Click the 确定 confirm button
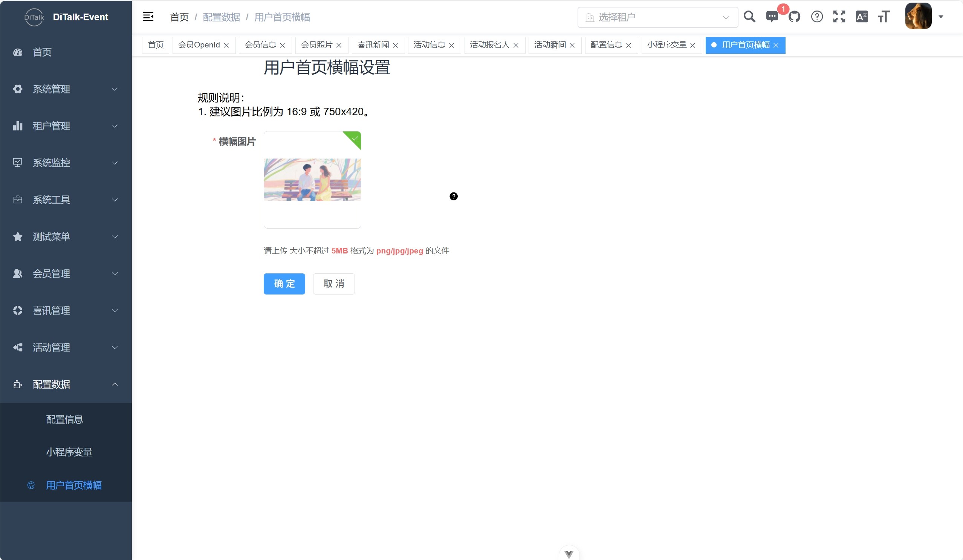The image size is (963, 560). coord(284,284)
